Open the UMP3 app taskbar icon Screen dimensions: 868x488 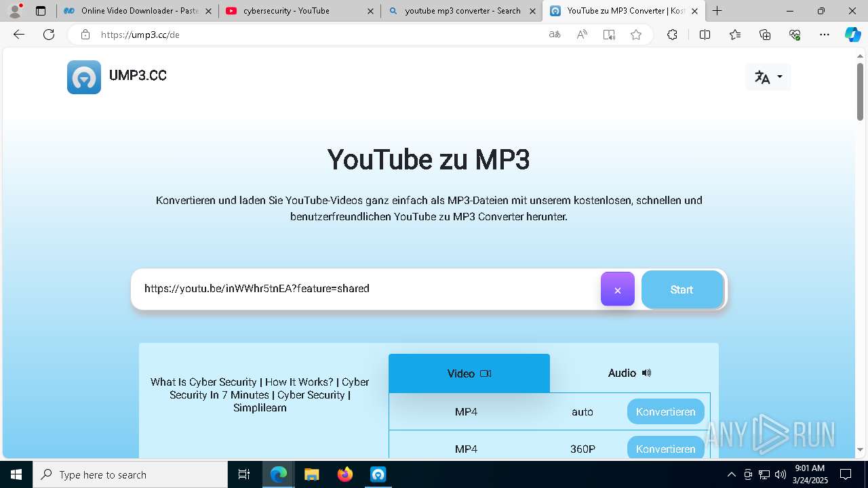coord(378,474)
